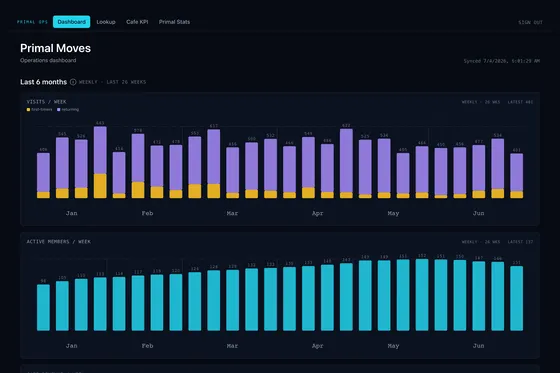Go to the Primal Stats tab
This screenshot has width=560, height=373.
click(174, 22)
